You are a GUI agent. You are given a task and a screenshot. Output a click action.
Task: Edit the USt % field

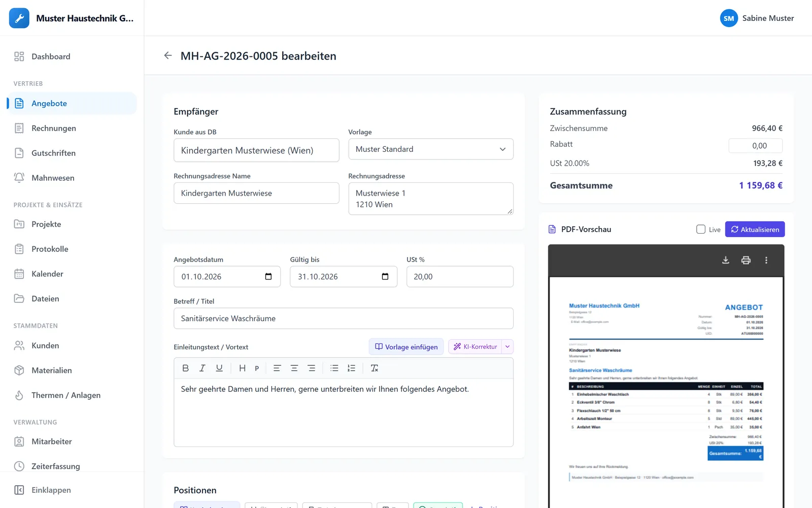(460, 276)
